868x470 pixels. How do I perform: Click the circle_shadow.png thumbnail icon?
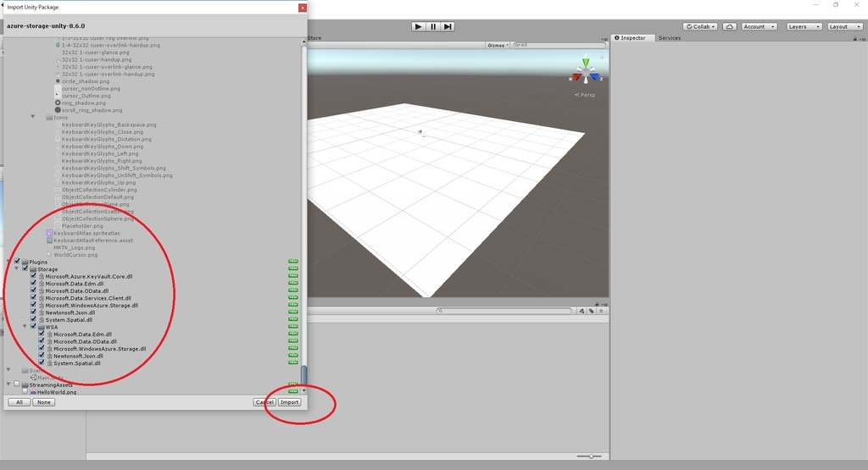click(58, 81)
